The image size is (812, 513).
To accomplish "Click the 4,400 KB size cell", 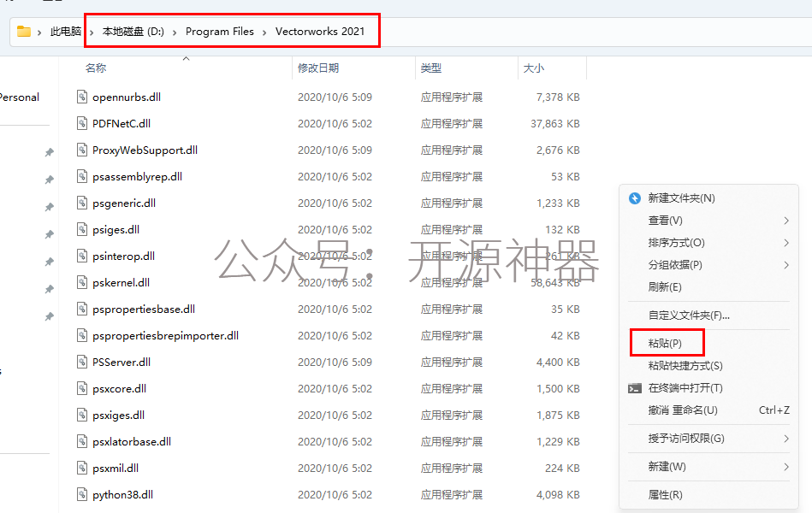I will tap(558, 362).
